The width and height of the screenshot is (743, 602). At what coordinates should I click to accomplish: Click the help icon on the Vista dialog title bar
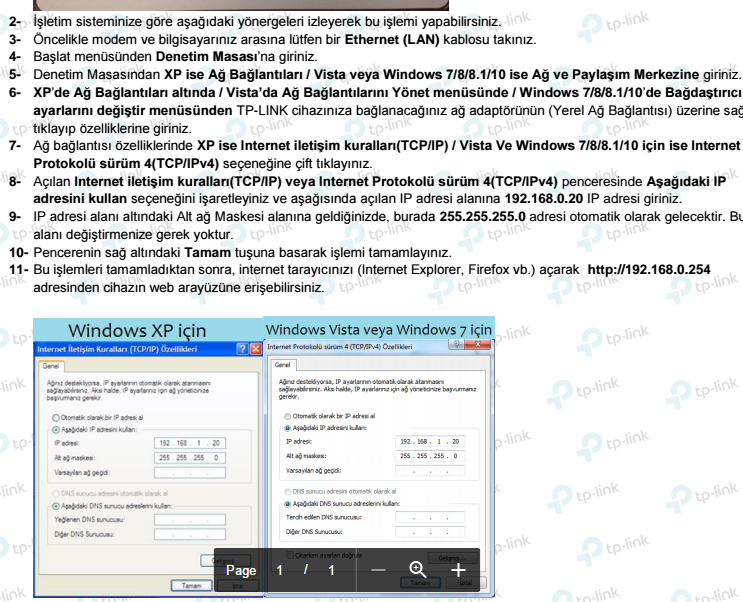(x=457, y=345)
